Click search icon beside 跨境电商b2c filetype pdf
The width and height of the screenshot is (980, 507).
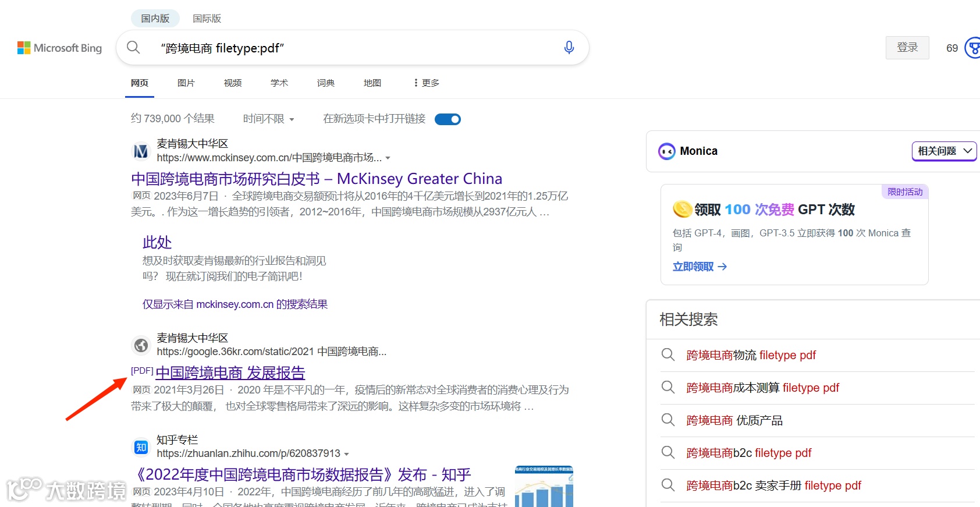pos(668,452)
